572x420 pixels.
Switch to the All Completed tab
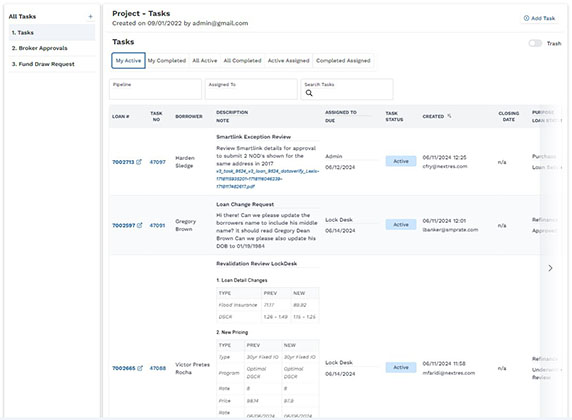pos(242,61)
